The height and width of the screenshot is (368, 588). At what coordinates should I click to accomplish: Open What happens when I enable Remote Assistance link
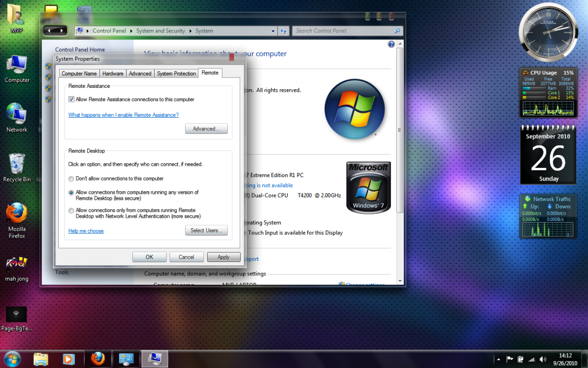pyautogui.click(x=123, y=115)
